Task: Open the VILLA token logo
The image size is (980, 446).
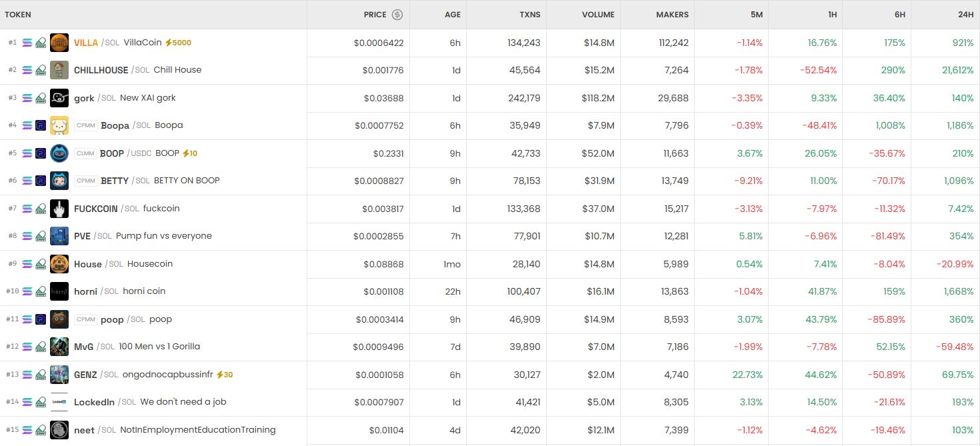Action: tap(59, 43)
